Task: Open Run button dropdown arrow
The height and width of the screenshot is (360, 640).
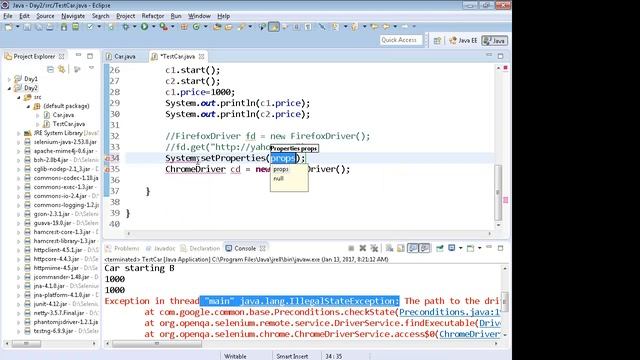Action: click(153, 27)
